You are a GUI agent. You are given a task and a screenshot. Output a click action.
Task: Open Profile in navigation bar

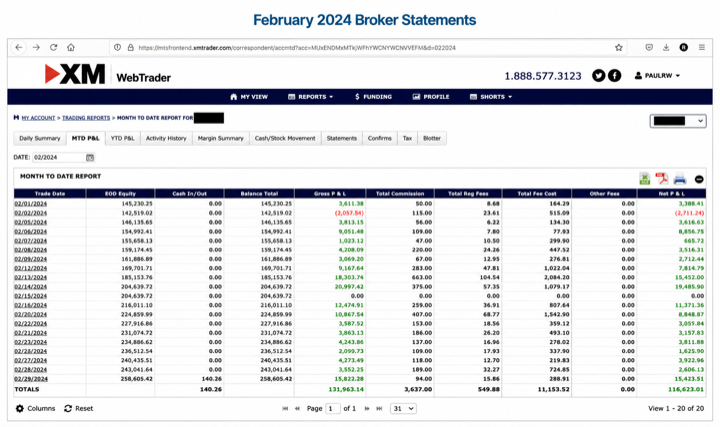point(431,97)
